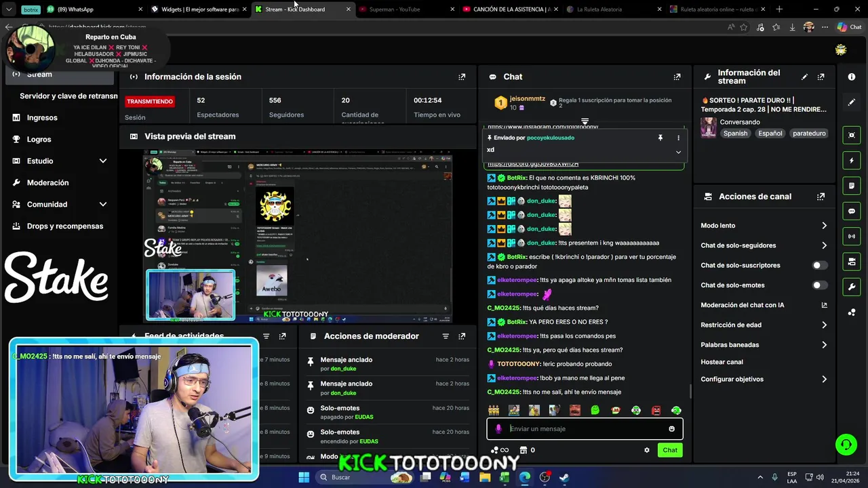This screenshot has height=488, width=868.
Task: Open pinned message three-dot menu
Action: click(678, 138)
